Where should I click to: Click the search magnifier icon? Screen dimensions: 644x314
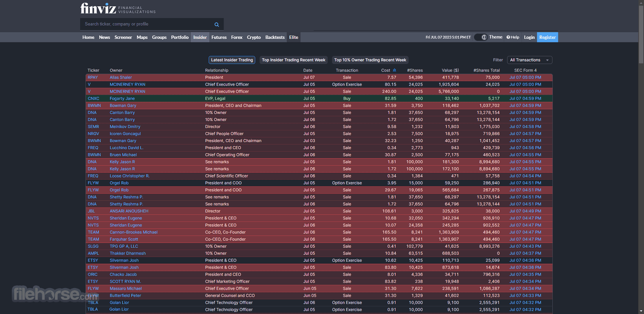pyautogui.click(x=216, y=24)
